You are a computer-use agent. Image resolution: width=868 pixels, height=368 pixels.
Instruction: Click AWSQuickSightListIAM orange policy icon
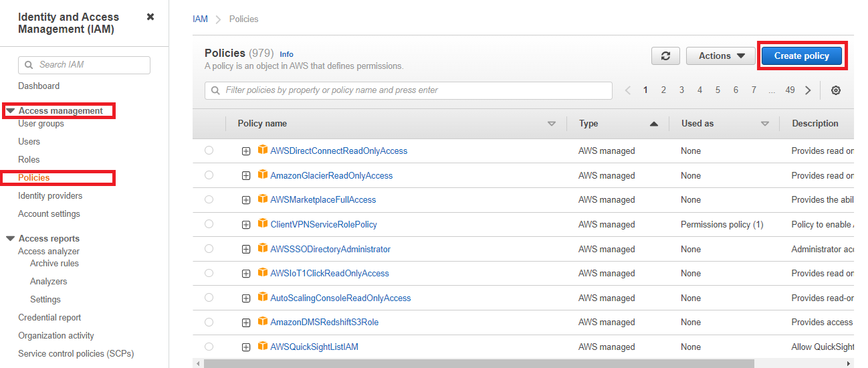click(x=263, y=346)
